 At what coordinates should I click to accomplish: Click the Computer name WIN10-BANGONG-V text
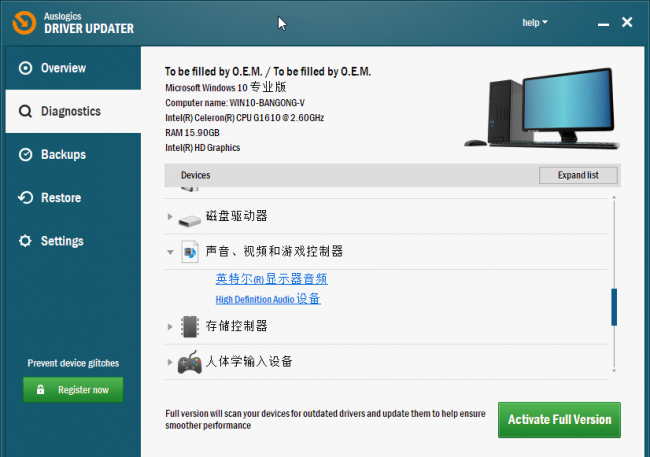(x=235, y=103)
